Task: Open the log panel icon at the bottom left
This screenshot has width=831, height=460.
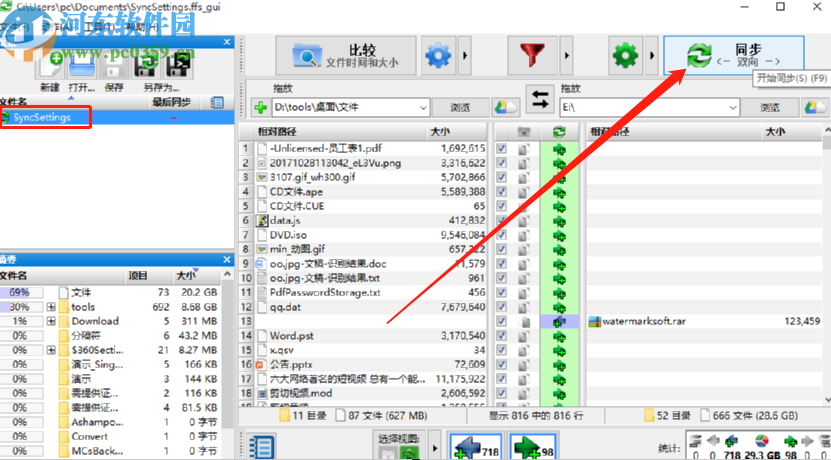Action: click(x=261, y=447)
